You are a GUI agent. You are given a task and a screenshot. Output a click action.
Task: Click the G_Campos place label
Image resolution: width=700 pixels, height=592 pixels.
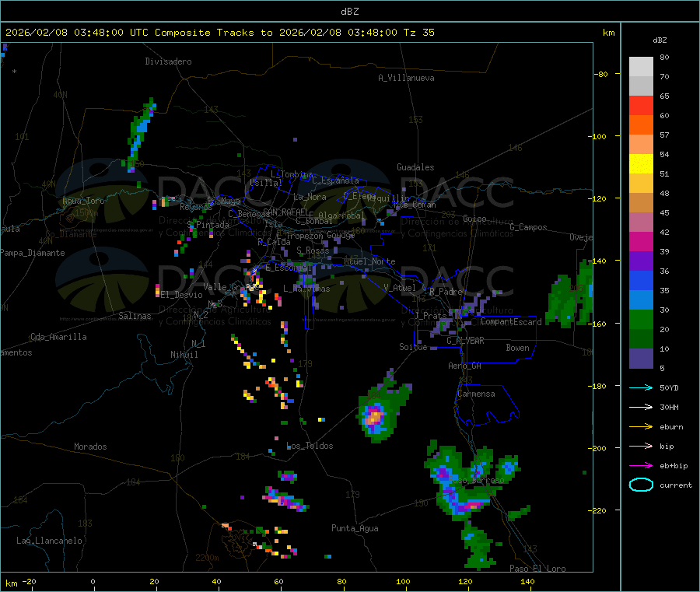pyautogui.click(x=529, y=227)
